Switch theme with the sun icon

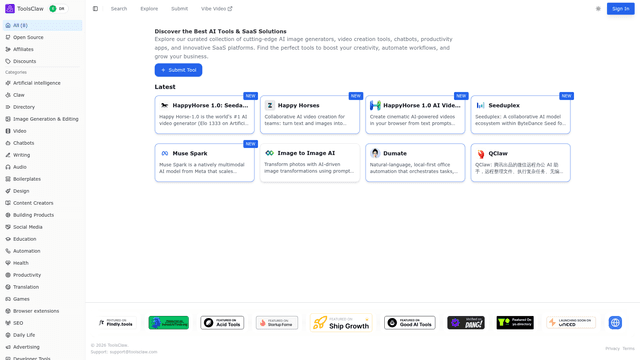point(598,9)
